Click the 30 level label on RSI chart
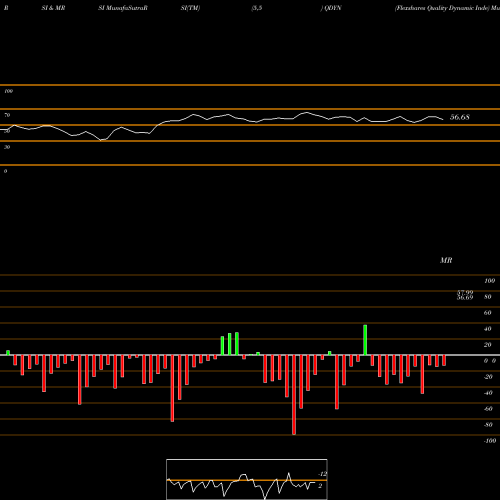Viewport: 500px width, 500px height. (x=7, y=147)
